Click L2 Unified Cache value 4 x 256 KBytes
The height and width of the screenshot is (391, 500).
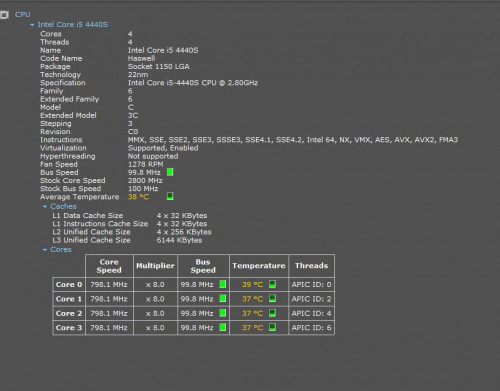184,232
